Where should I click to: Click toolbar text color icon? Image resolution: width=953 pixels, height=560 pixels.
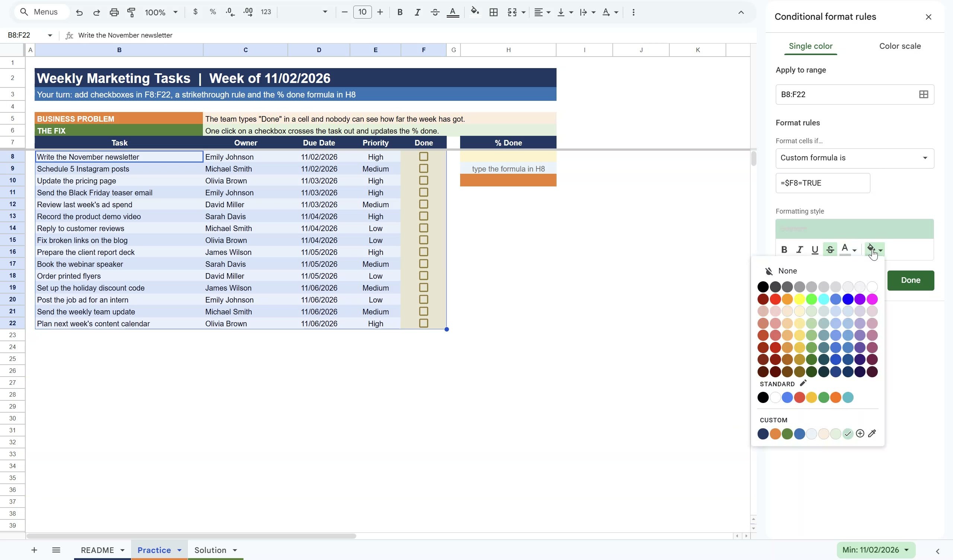tap(453, 12)
